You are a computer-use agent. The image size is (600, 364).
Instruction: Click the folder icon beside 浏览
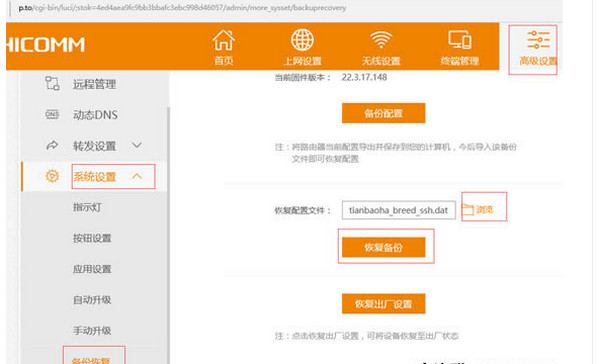[x=468, y=209]
